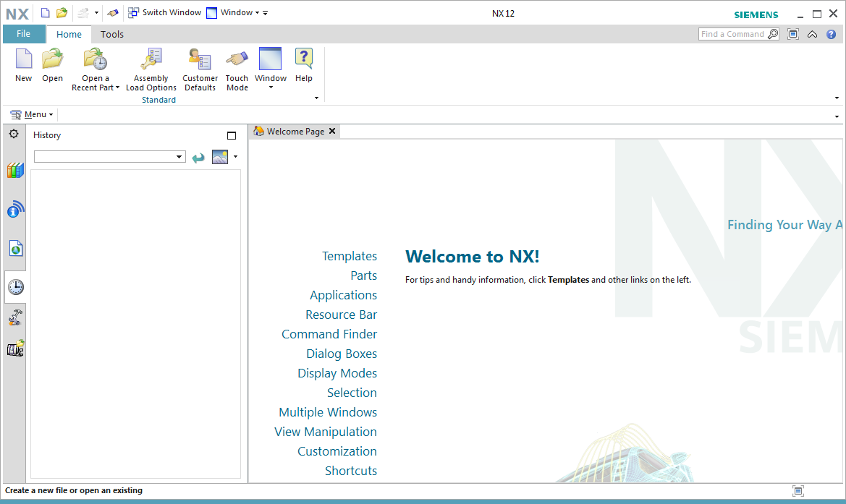
Task: Expand the ribbon options arrow at far right
Action: (x=837, y=98)
